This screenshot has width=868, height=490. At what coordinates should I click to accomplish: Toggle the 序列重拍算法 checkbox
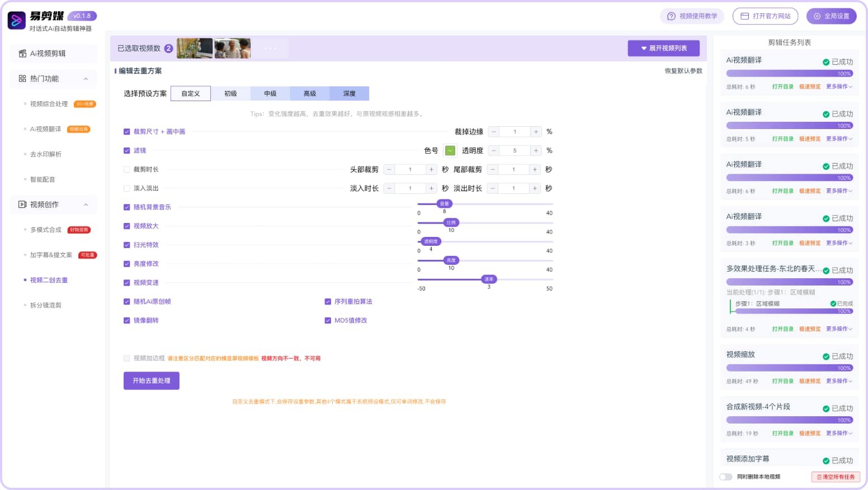[x=328, y=302]
